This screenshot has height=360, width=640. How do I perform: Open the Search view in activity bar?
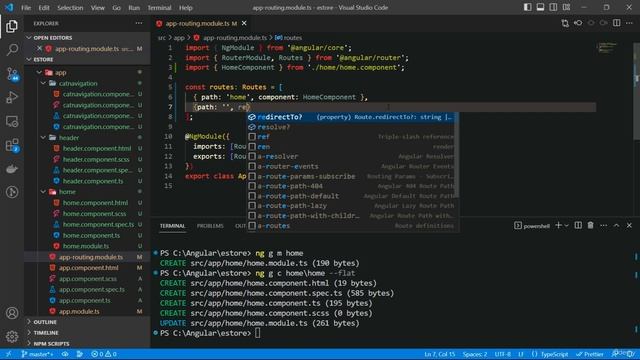coord(12,50)
